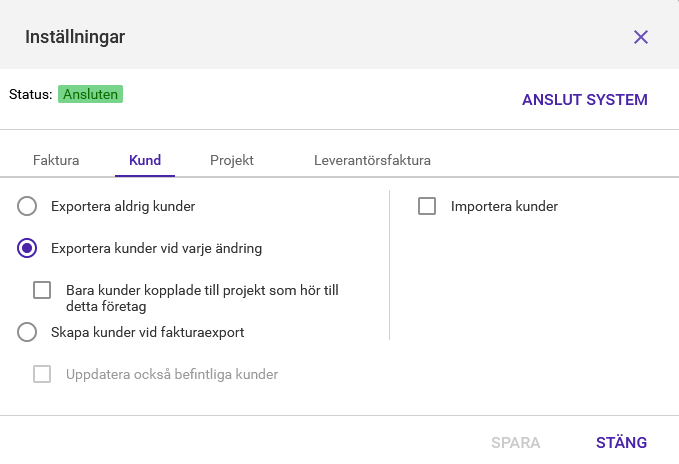
Task: Click the Importera kunder label text
Action: click(x=504, y=206)
